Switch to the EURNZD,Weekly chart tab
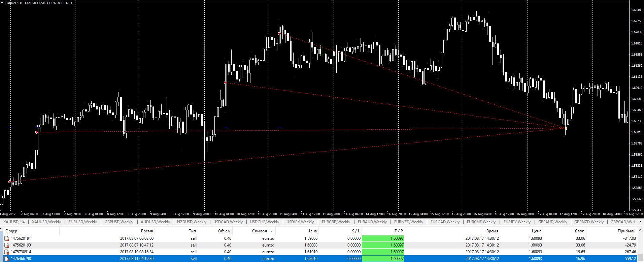644x262 pixels. point(409,222)
